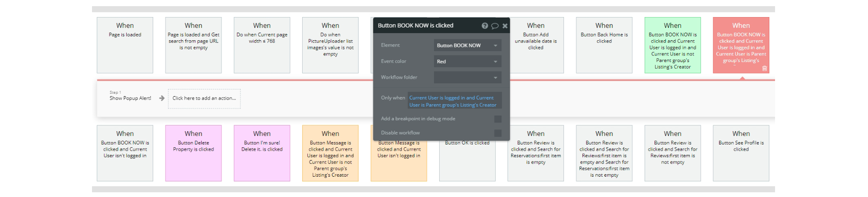This screenshot has width=868, height=197.
Task: Open the Workflow folder dropdown
Action: click(467, 78)
